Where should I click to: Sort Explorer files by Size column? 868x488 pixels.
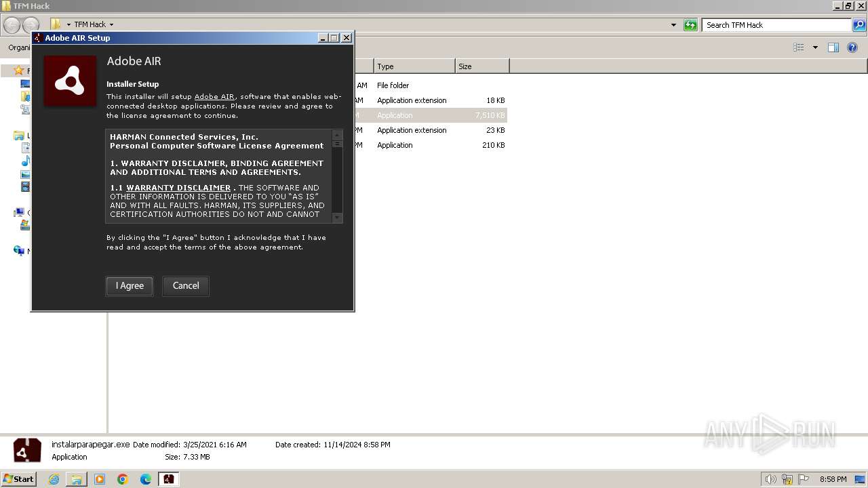coord(482,66)
